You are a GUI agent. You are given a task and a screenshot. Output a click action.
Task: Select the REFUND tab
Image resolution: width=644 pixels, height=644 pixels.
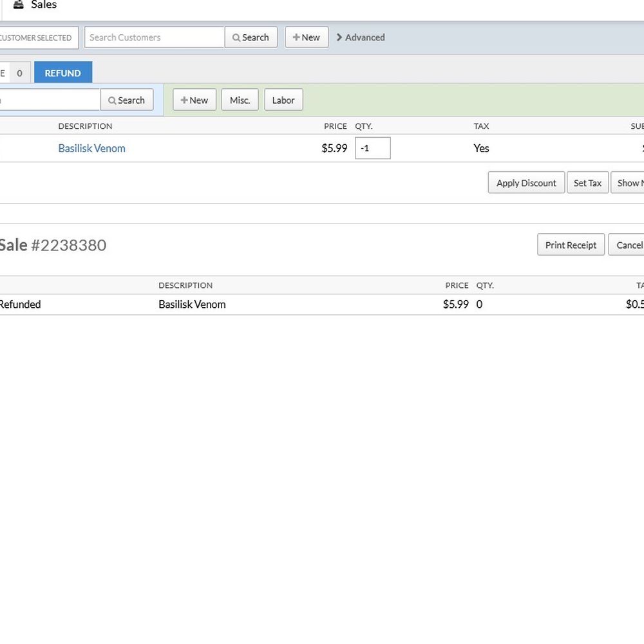63,73
